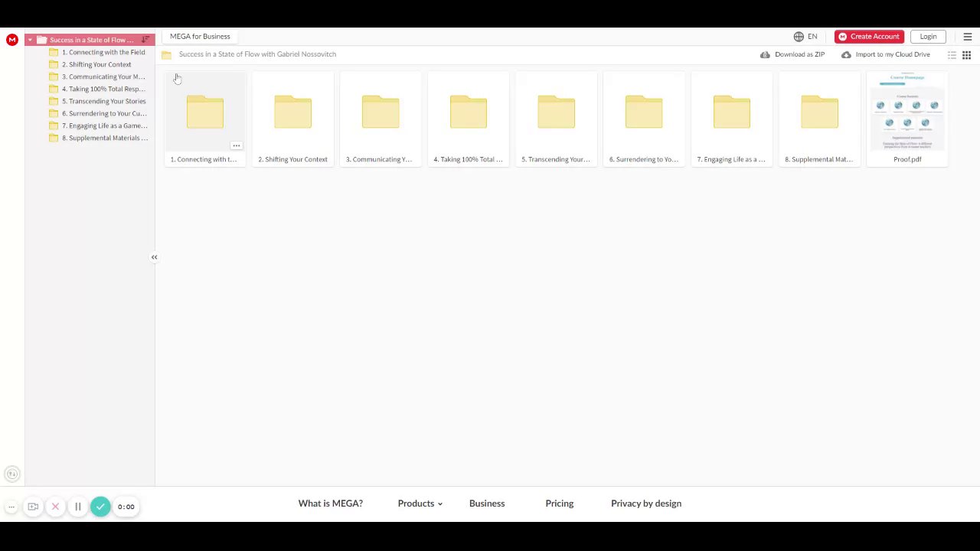Screen dimensions: 980x551
Task: Open the Pricing footer link
Action: coord(560,504)
